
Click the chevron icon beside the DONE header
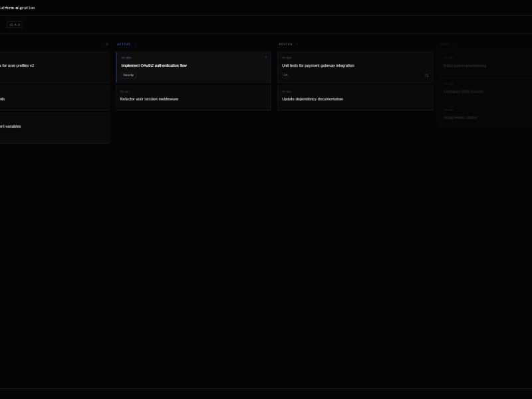coord(456,44)
